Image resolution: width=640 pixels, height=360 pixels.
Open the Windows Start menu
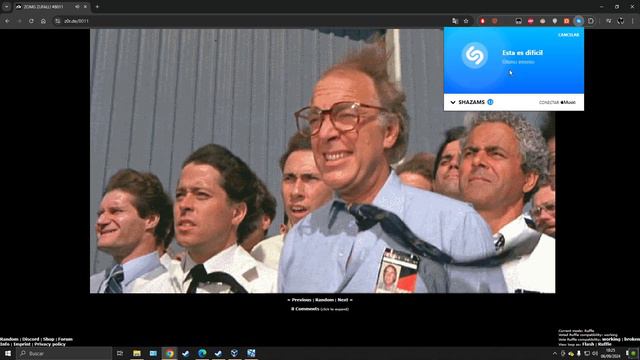7,353
